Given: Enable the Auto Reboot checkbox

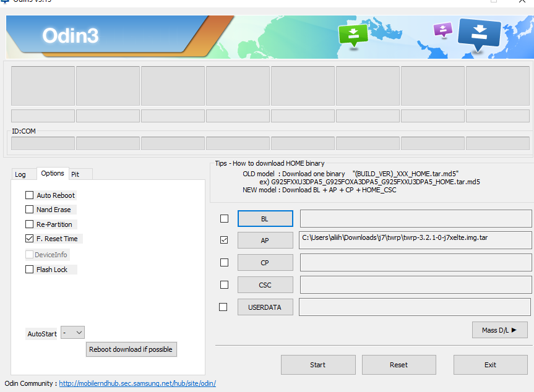Looking at the screenshot, I should tap(29, 195).
